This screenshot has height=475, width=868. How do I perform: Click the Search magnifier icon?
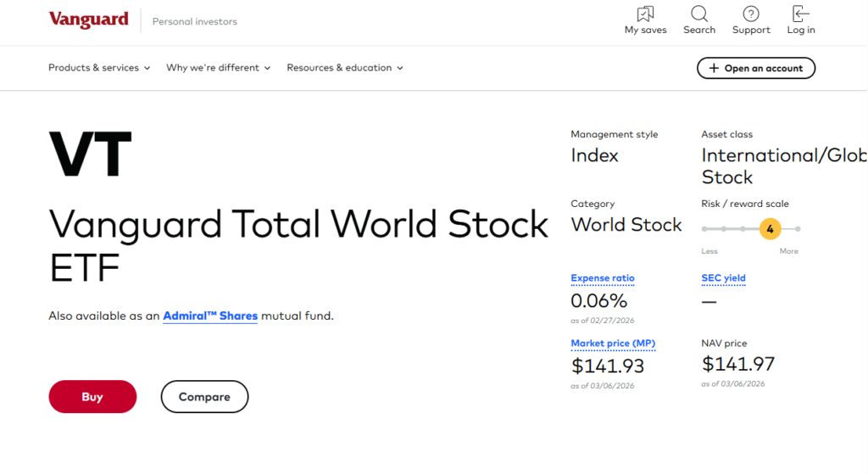pos(699,14)
